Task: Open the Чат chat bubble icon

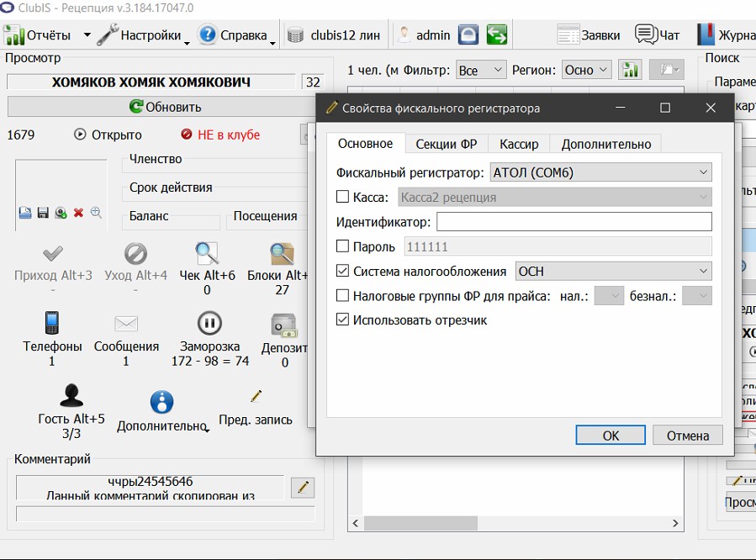Action: [647, 34]
